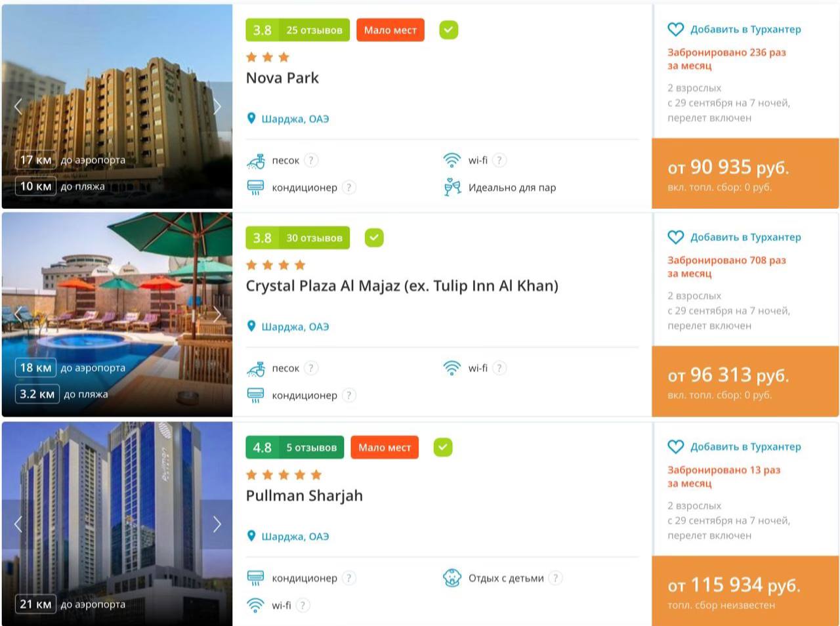Open help for Nova Park wi-fi feature

(x=499, y=160)
